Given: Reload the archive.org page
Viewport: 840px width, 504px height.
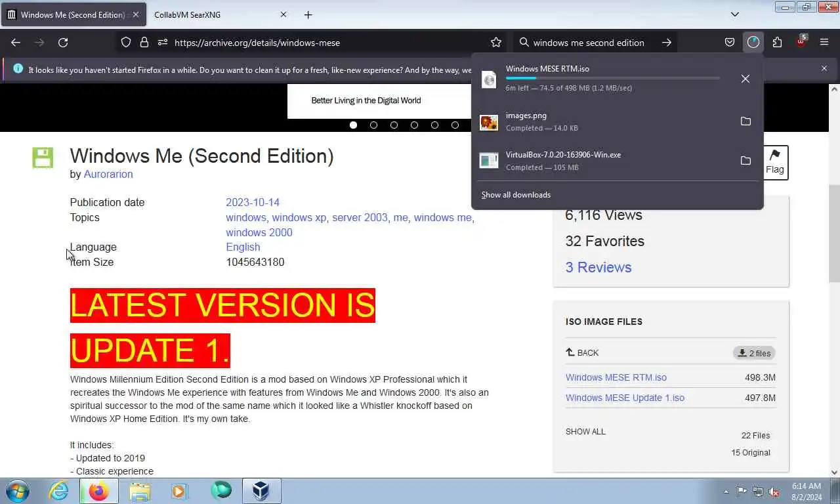Looking at the screenshot, I should [x=63, y=43].
